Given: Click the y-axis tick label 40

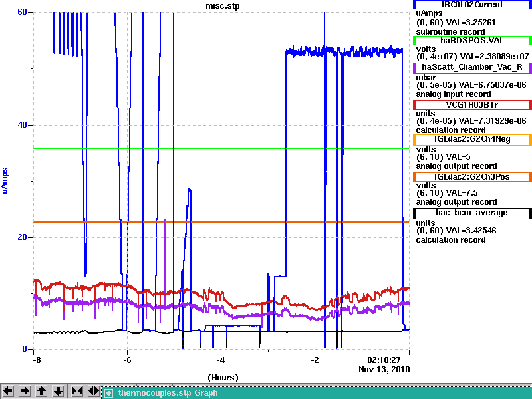Looking at the screenshot, I should coord(22,125).
